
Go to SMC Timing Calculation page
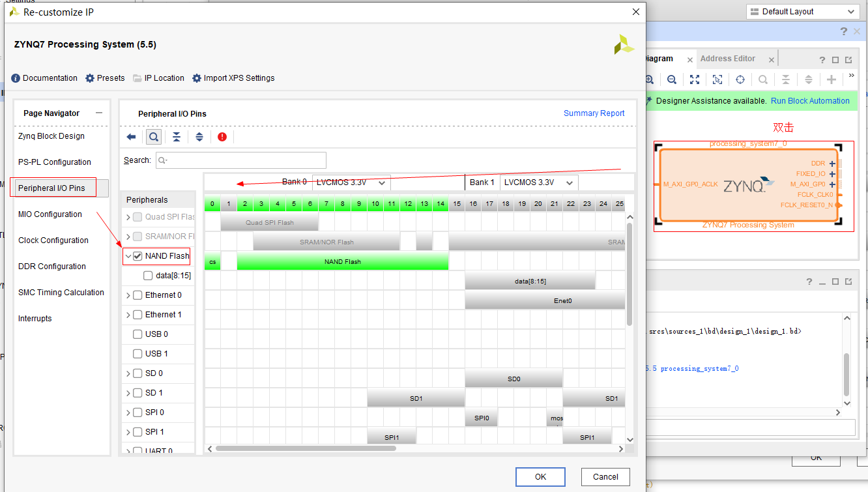(x=61, y=293)
